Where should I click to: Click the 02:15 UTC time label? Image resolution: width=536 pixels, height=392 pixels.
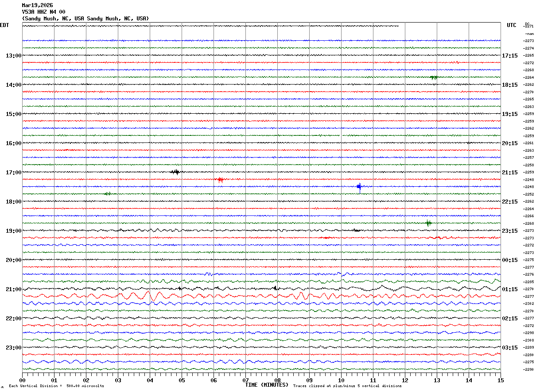(x=510, y=319)
